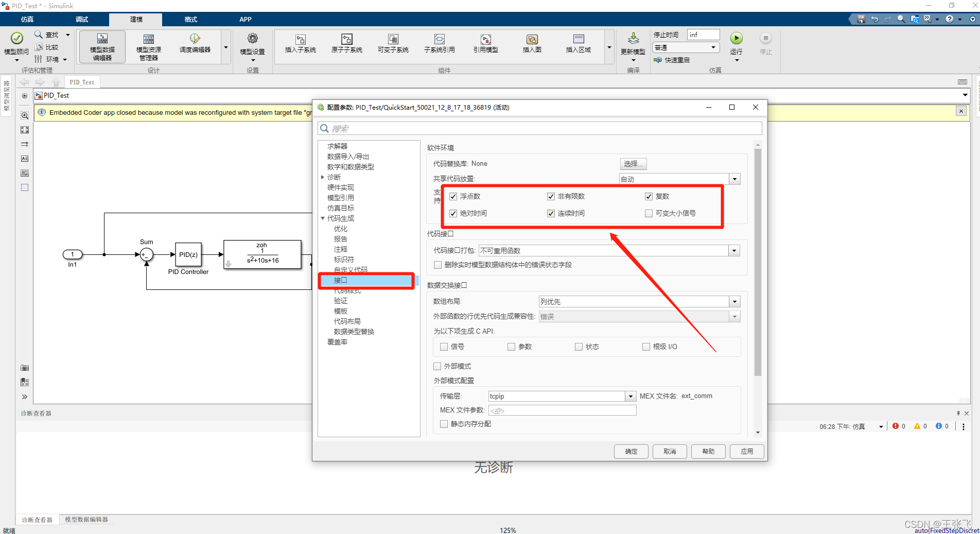Viewport: 980px width, 534px height.
Task: Start simulation with the green 运行 button
Action: point(737,38)
